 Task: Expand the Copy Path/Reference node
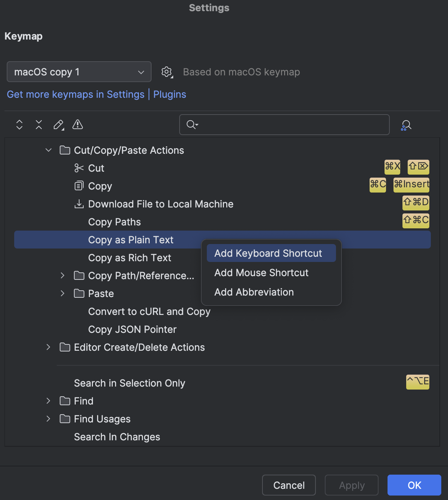pos(62,275)
